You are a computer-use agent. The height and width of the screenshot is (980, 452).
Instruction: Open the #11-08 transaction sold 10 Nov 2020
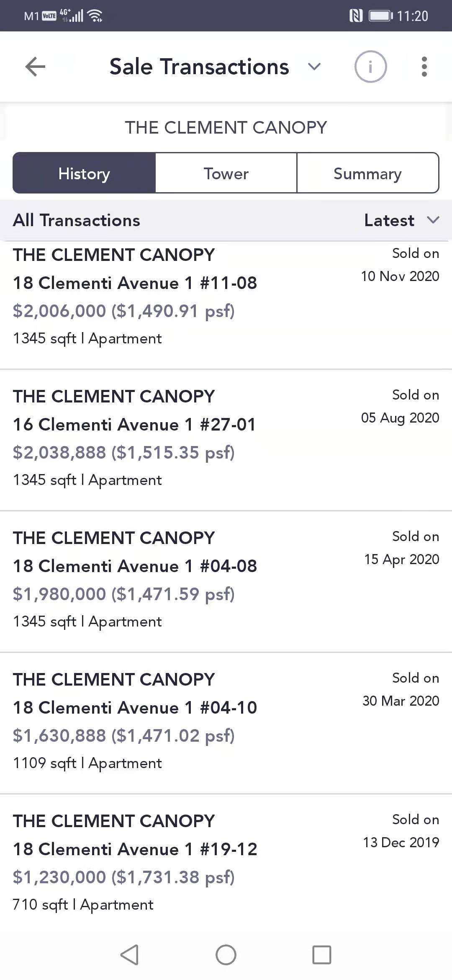tap(226, 297)
